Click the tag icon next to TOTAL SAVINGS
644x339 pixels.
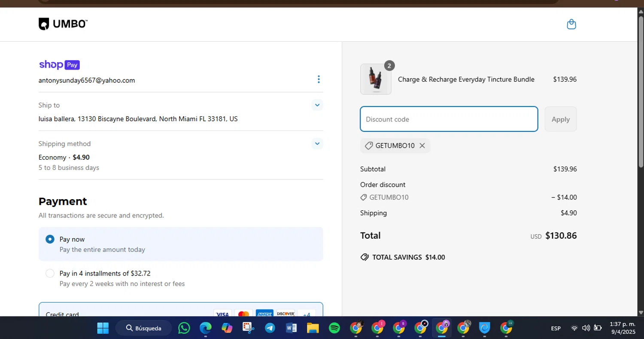tap(365, 257)
